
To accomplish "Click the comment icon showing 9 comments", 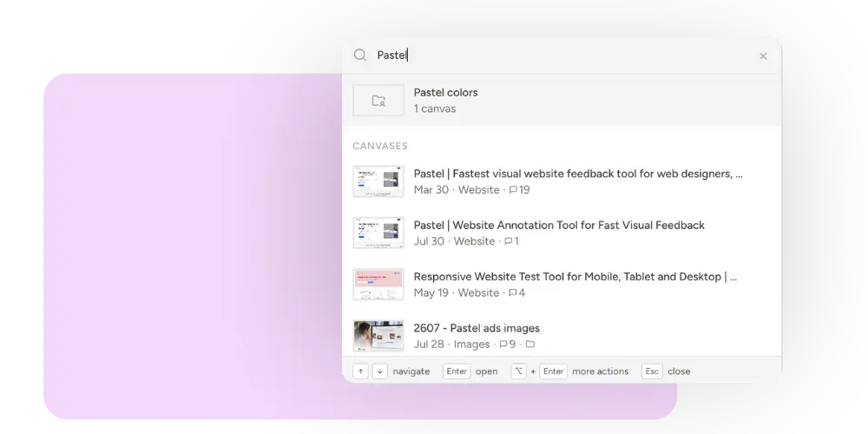I will click(503, 345).
